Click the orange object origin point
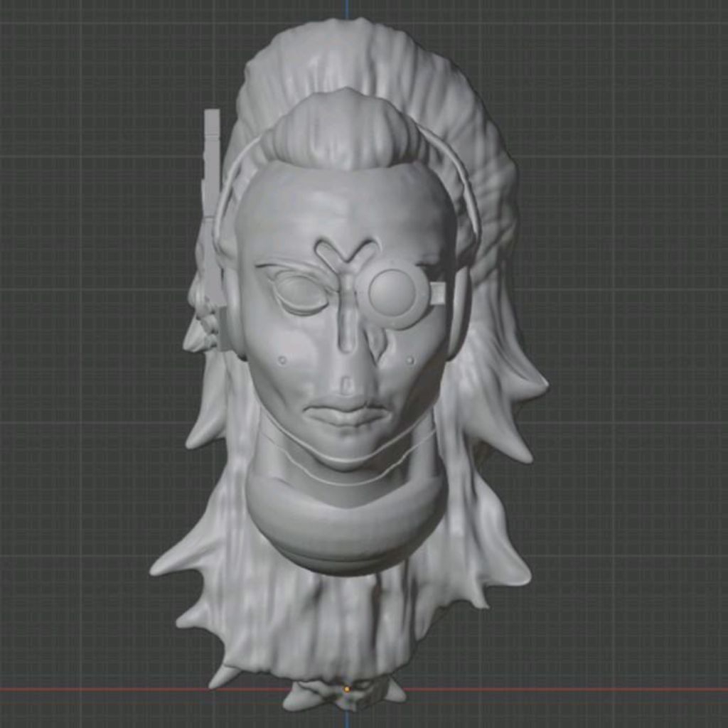Viewport: 728px width, 728px height. pos(346,687)
